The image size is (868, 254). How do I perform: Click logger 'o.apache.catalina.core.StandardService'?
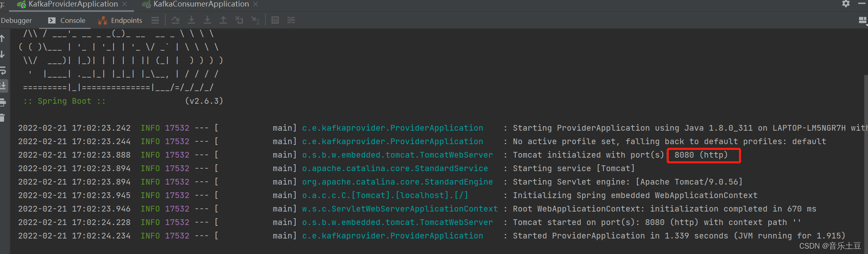pyautogui.click(x=395, y=168)
